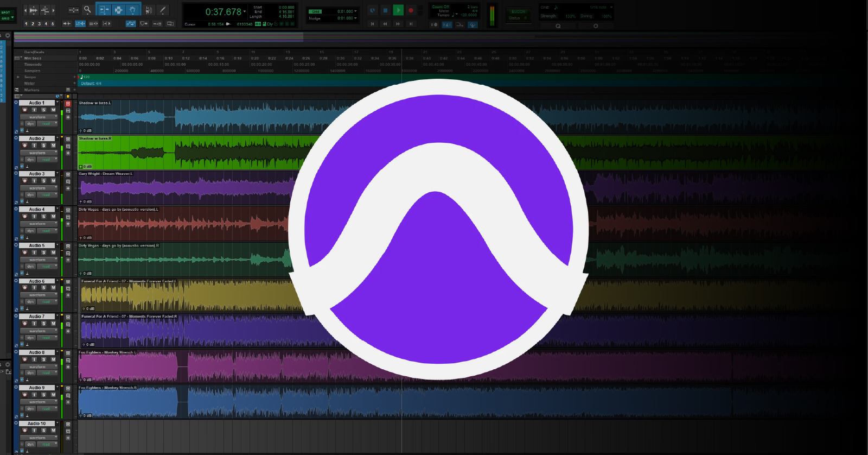Choose the Pencil tool
The width and height of the screenshot is (868, 455).
[162, 10]
